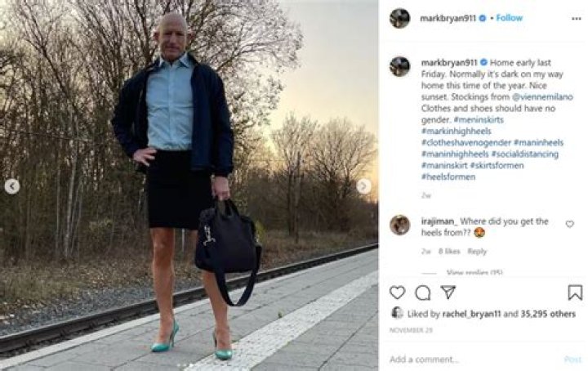The image size is (588, 371).
Task: Open markbryan911 username in caption
Action: [449, 63]
